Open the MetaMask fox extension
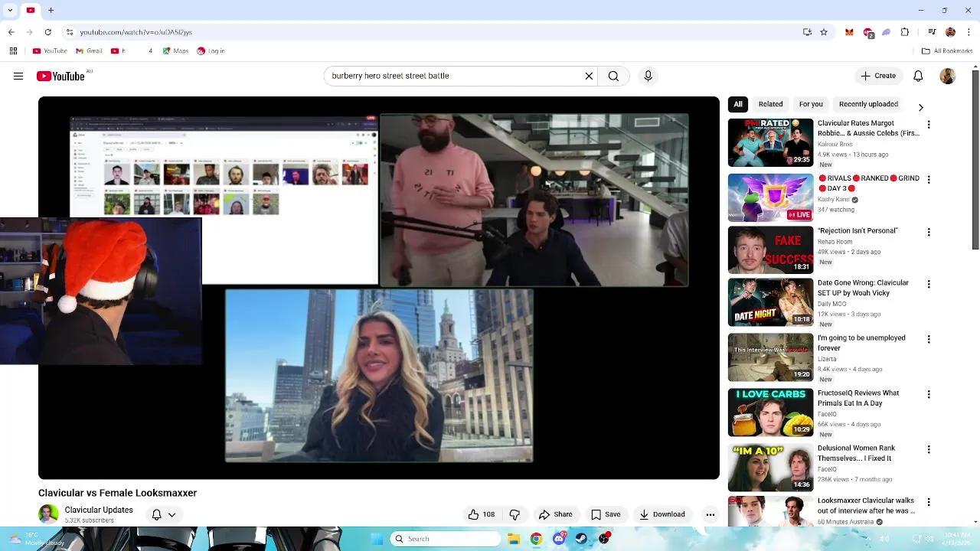Viewport: 980px width, 551px height. pyautogui.click(x=849, y=32)
